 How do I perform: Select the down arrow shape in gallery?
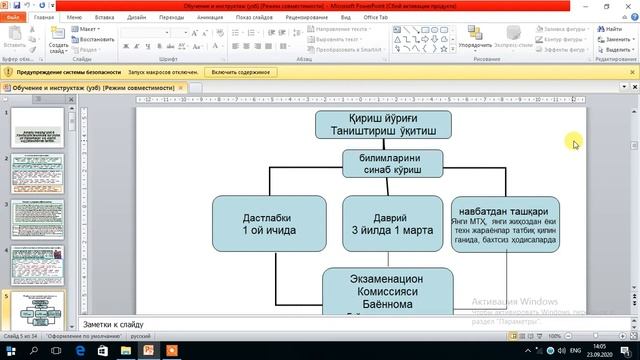[x=435, y=40]
